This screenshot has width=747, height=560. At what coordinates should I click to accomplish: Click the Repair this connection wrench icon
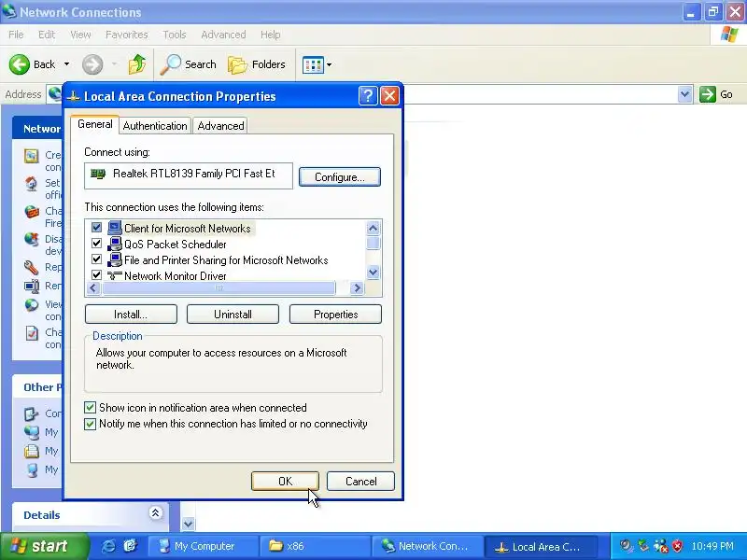(x=32, y=267)
